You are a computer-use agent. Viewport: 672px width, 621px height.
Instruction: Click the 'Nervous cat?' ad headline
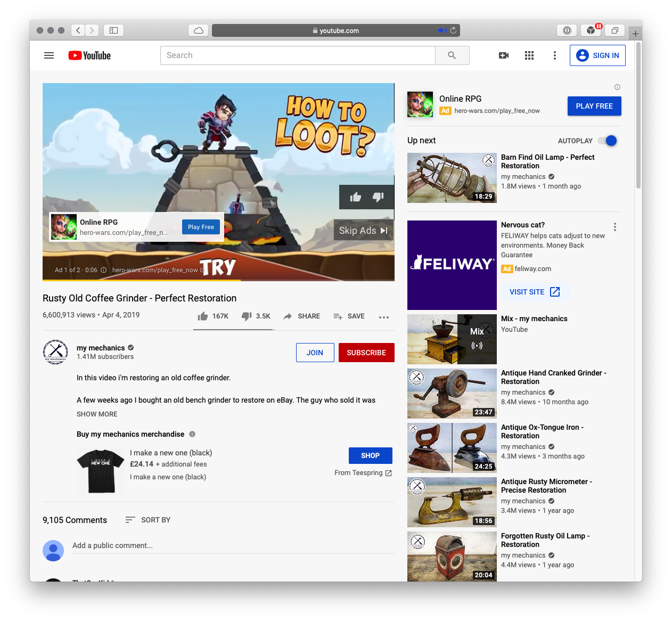coord(523,225)
